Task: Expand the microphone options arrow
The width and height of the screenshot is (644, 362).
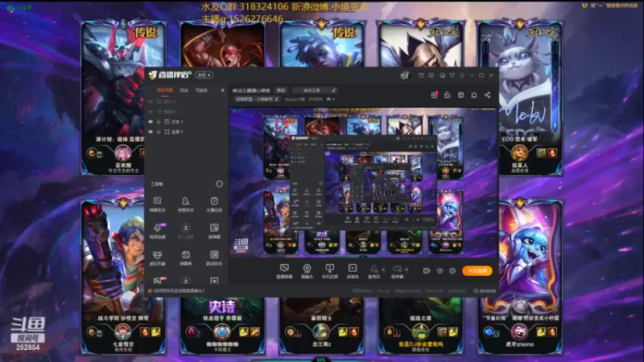Action: pos(384,269)
